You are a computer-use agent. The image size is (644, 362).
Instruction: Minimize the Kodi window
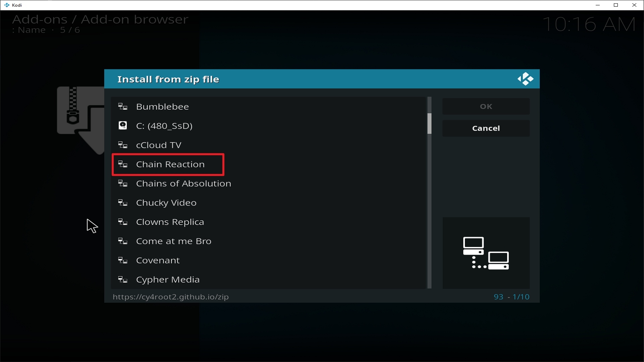click(598, 5)
